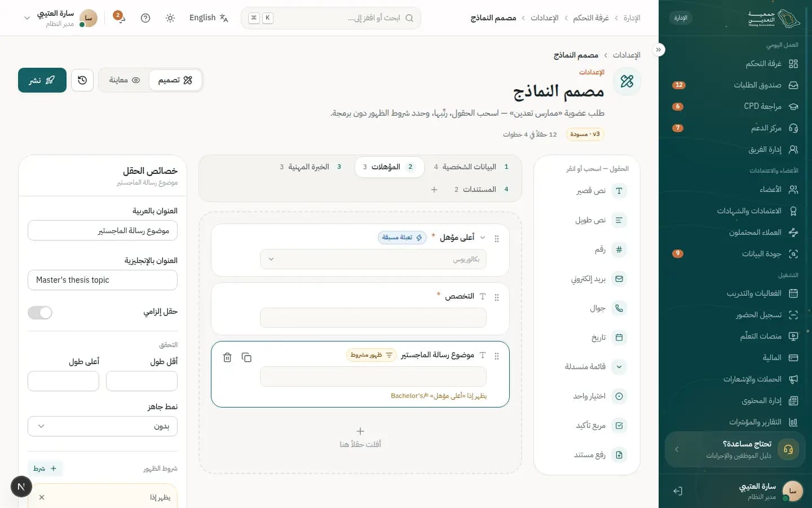Open user menu chevron near سارة العتيبي

coord(27,18)
